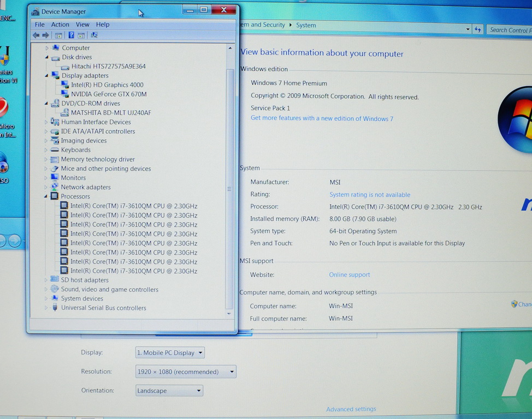Select the Keyboards category icon

click(x=55, y=149)
